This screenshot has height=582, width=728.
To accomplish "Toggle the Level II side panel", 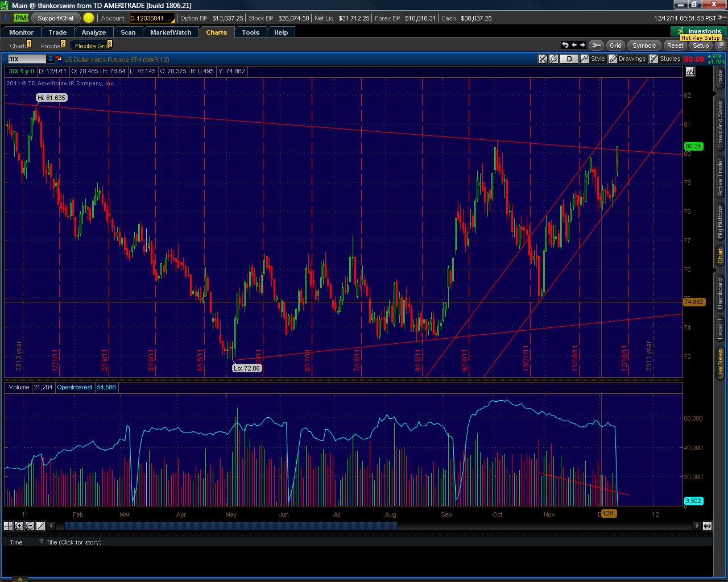I will (x=720, y=329).
